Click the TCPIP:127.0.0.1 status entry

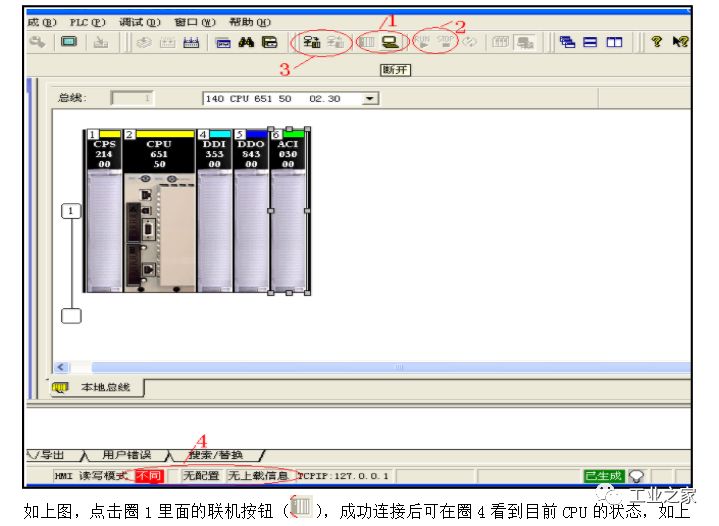[x=343, y=476]
